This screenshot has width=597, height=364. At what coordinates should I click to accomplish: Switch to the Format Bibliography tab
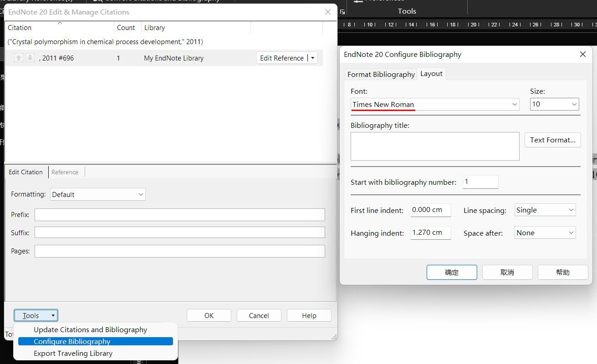point(381,74)
